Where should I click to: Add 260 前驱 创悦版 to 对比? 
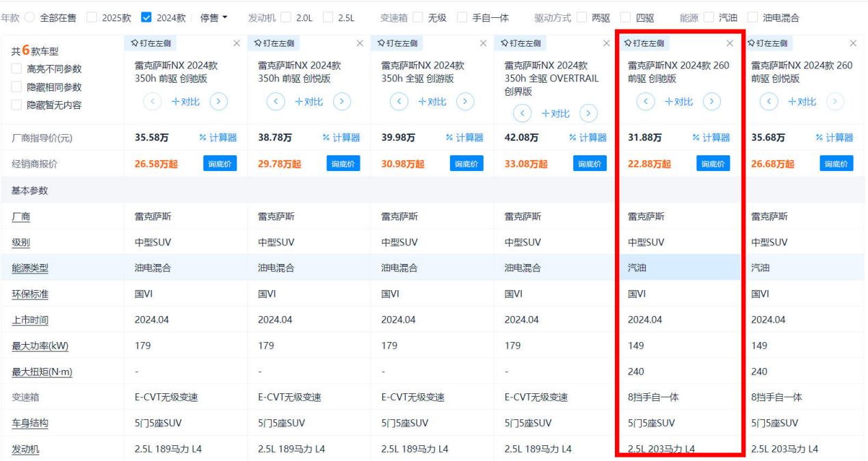801,101
